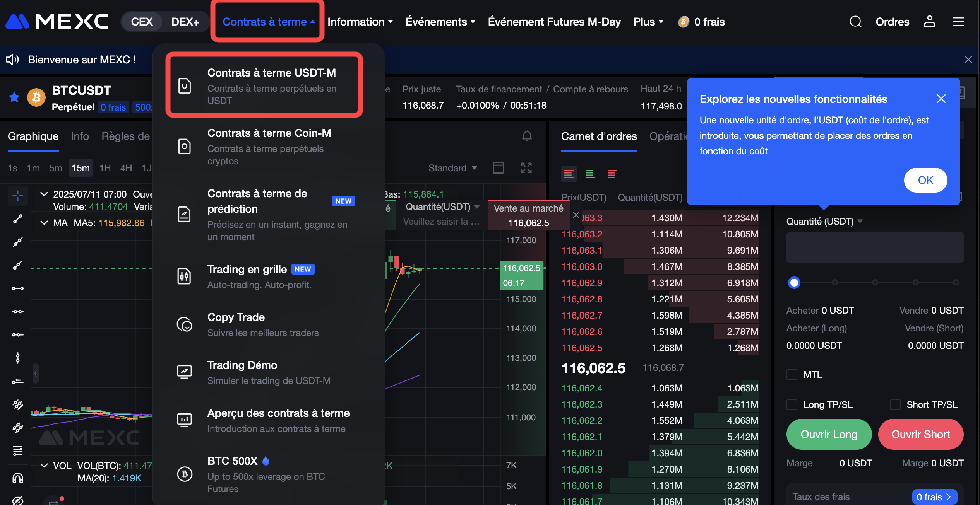Toggle the chart fullscreen icon
The image size is (980, 505).
(x=526, y=168)
